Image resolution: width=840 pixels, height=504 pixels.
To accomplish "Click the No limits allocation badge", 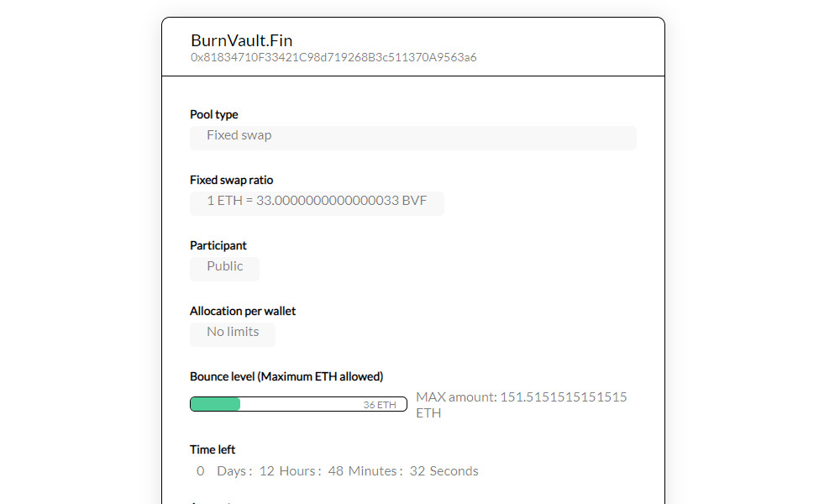I will click(x=233, y=333).
